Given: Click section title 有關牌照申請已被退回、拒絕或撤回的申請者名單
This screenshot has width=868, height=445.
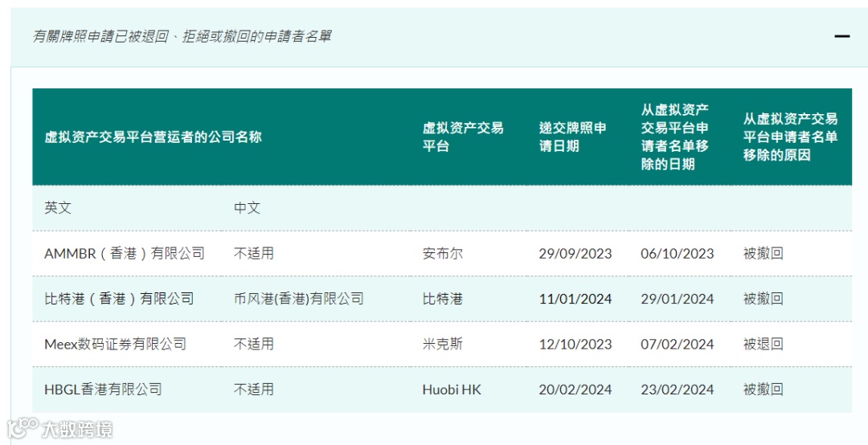Looking at the screenshot, I should coord(182,36).
